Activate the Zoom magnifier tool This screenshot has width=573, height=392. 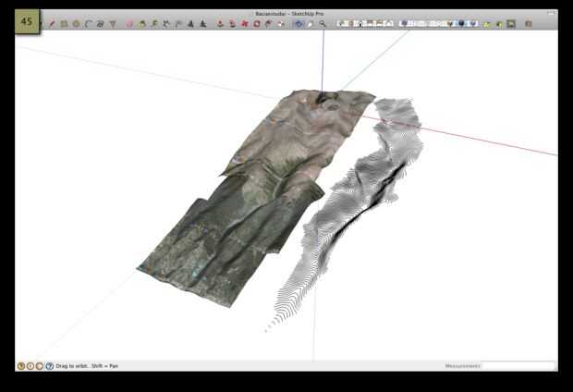(x=323, y=24)
